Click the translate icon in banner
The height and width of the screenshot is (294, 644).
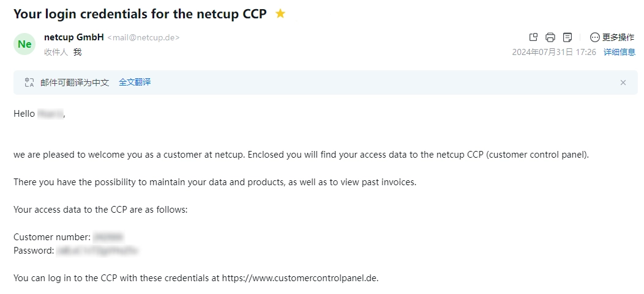(29, 82)
